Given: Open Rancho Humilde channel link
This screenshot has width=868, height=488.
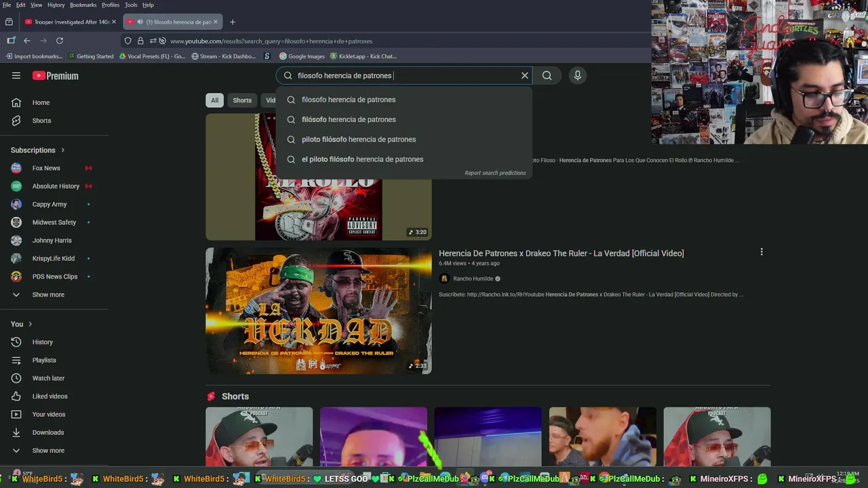Looking at the screenshot, I should 473,279.
